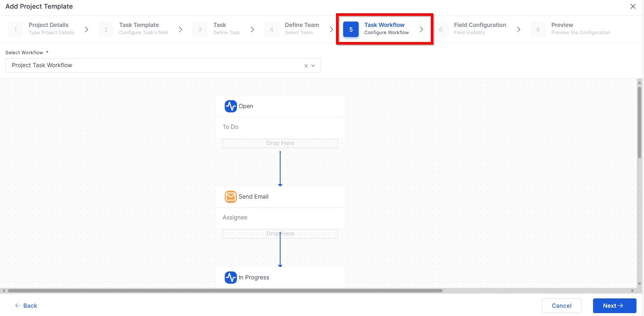
Task: Close the Add Project Template dialog
Action: [x=633, y=6]
